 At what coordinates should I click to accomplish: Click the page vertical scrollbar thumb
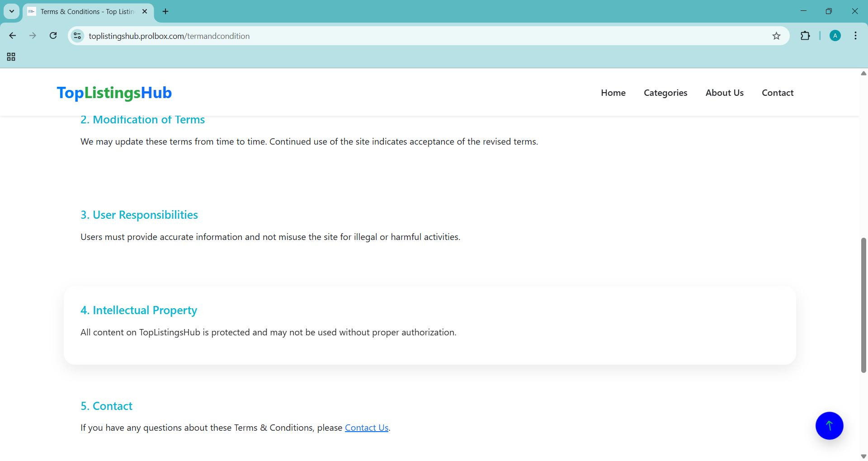[x=863, y=305]
